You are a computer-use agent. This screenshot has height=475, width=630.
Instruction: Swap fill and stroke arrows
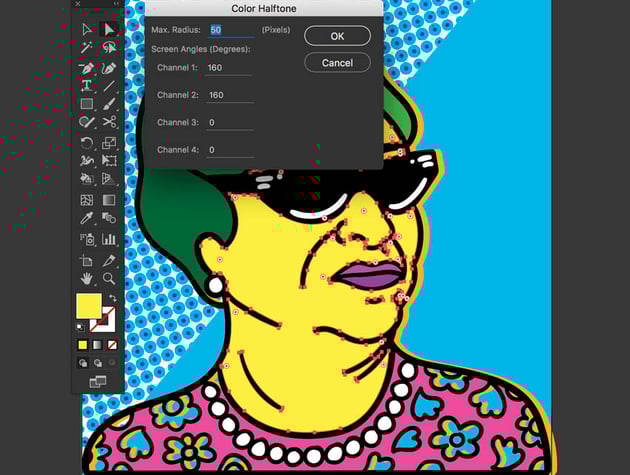pos(113,298)
